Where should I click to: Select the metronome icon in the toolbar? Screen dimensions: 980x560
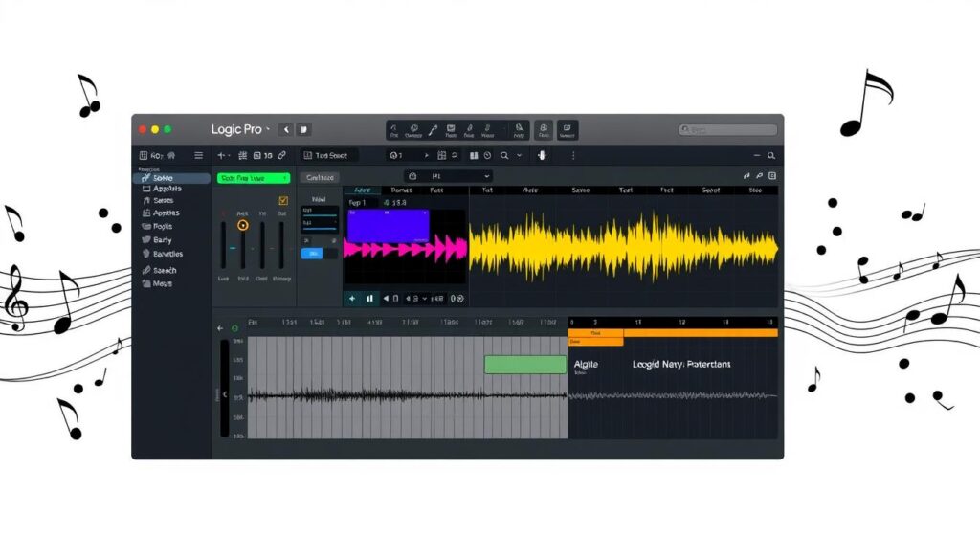pyautogui.click(x=488, y=154)
